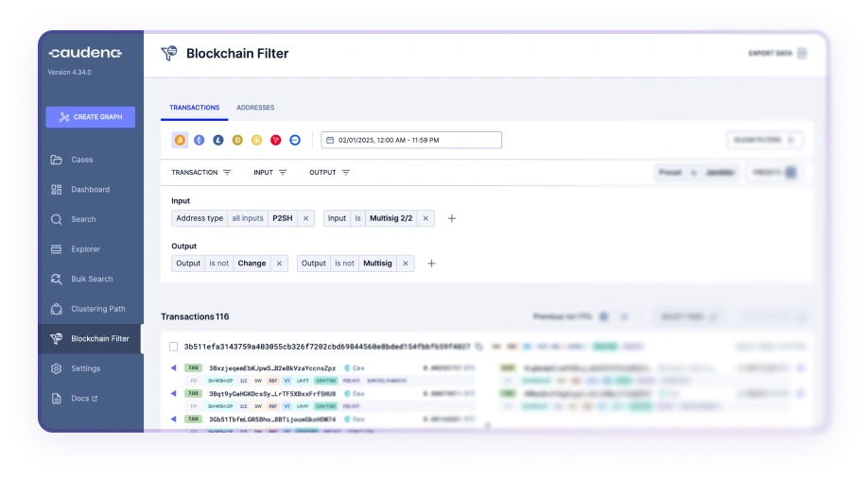Add another Output filter with plus icon
The width and height of the screenshot is (868, 478).
click(431, 264)
